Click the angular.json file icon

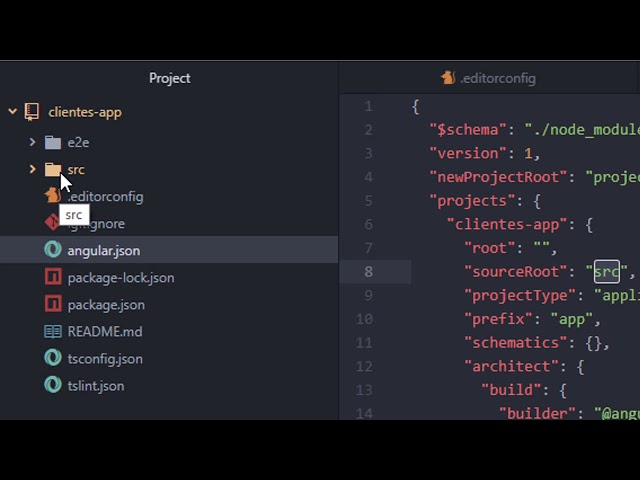(x=53, y=249)
